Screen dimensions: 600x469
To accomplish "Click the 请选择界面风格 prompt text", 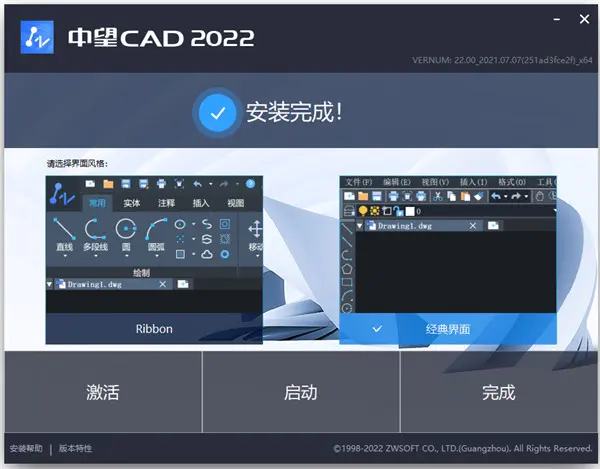I will 77,164.
